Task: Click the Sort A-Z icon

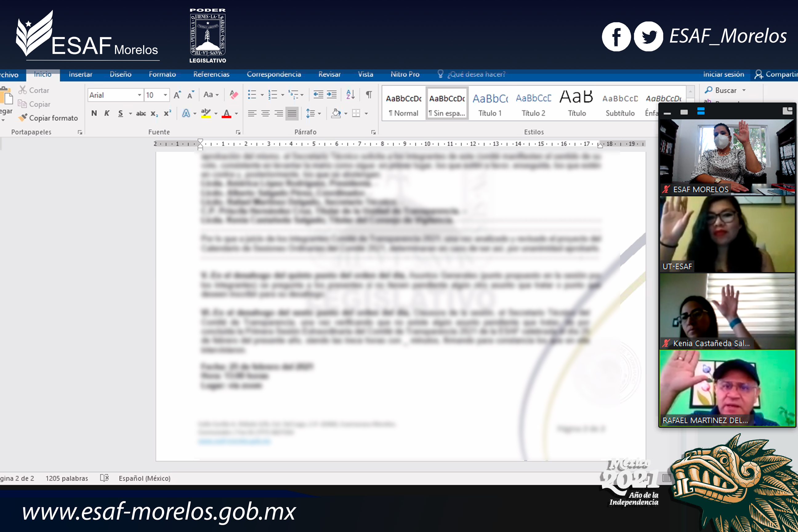Action: (x=350, y=95)
